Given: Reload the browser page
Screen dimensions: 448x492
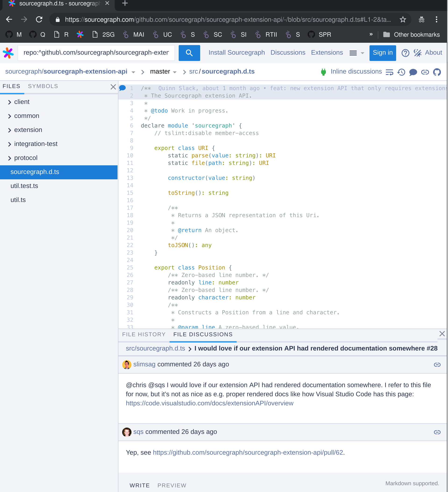Looking at the screenshot, I should (39, 19).
